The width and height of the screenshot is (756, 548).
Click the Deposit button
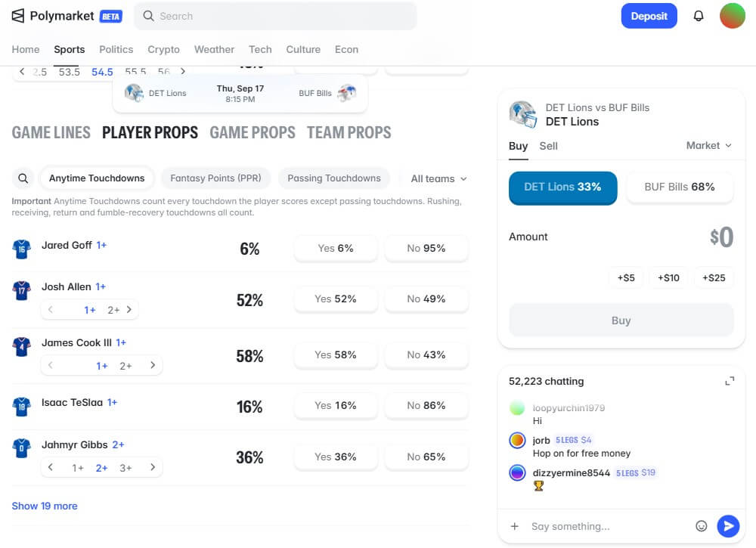pos(649,16)
